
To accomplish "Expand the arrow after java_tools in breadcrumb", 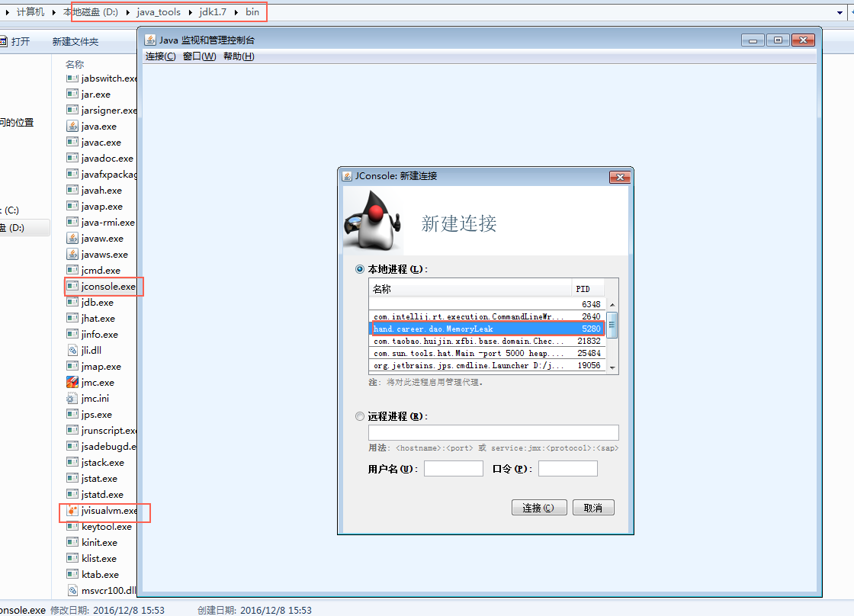I will click(x=191, y=12).
